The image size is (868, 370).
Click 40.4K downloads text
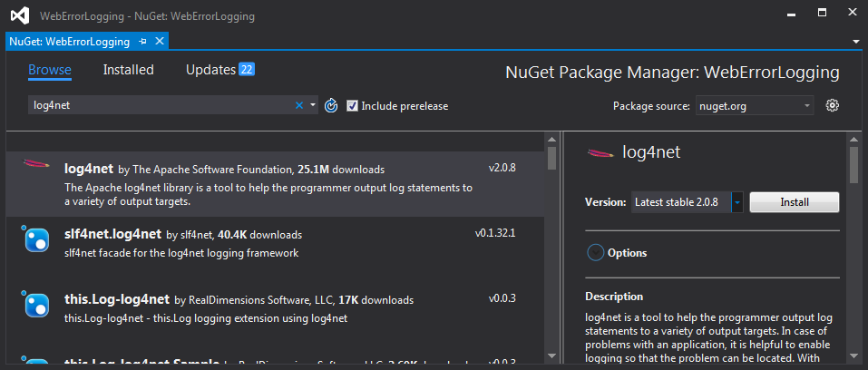pos(259,235)
